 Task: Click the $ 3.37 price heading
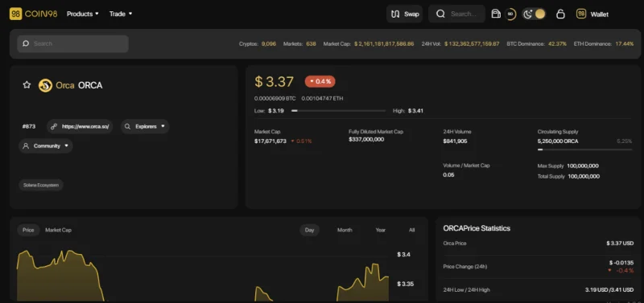tap(274, 82)
